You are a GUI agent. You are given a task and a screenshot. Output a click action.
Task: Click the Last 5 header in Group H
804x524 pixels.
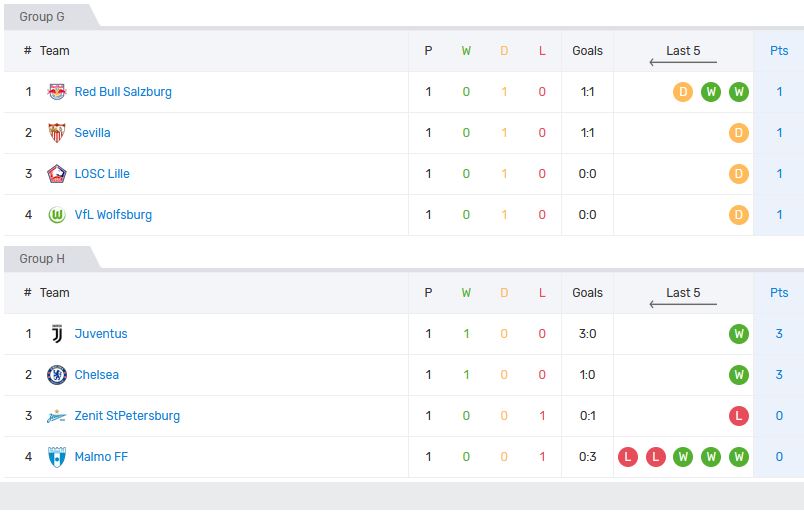683,293
